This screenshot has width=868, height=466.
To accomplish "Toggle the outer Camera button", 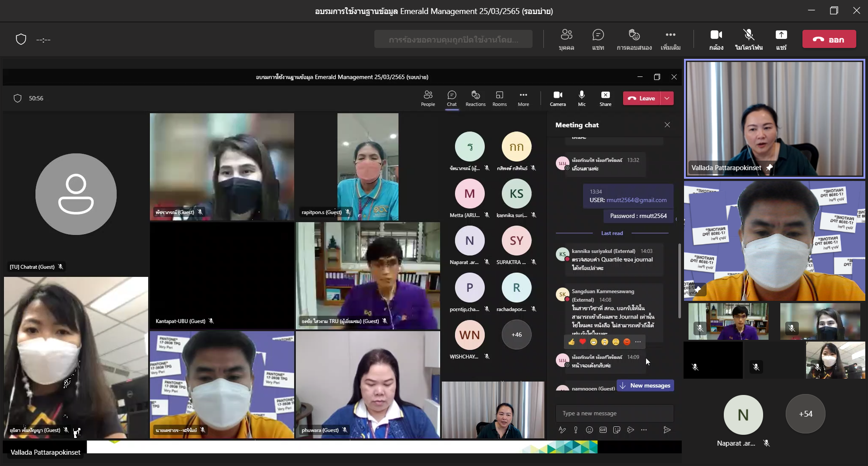I will click(x=716, y=39).
